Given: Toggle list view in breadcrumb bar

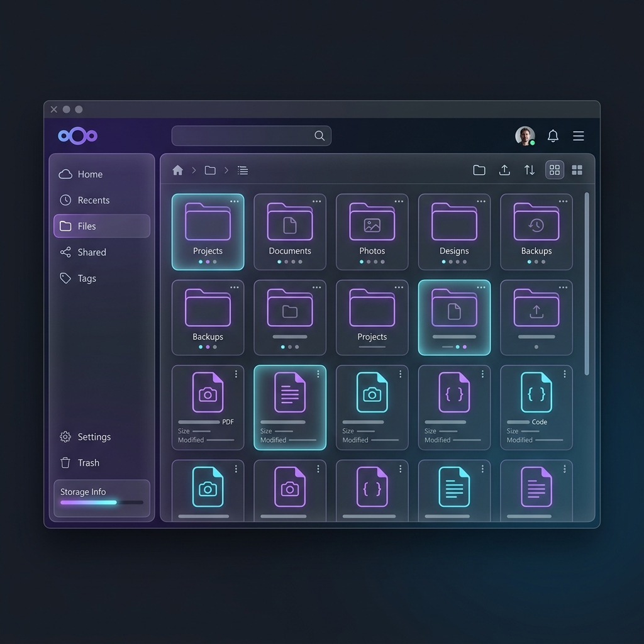Looking at the screenshot, I should 243,170.
